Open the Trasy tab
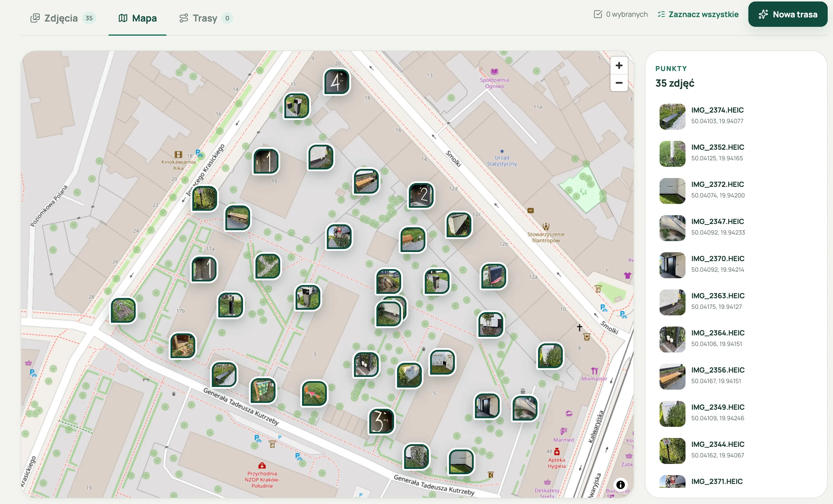The width and height of the screenshot is (833, 504). pos(206,18)
